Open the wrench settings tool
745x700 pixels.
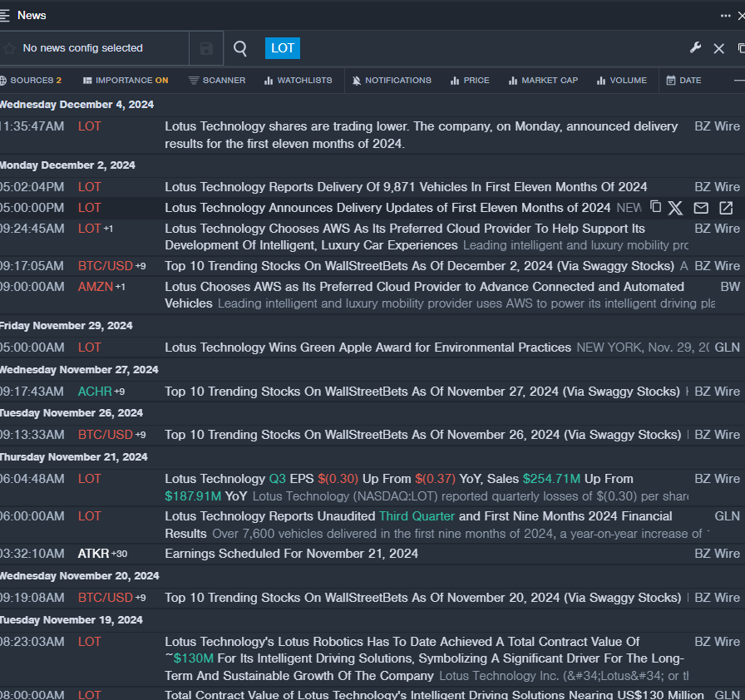696,48
